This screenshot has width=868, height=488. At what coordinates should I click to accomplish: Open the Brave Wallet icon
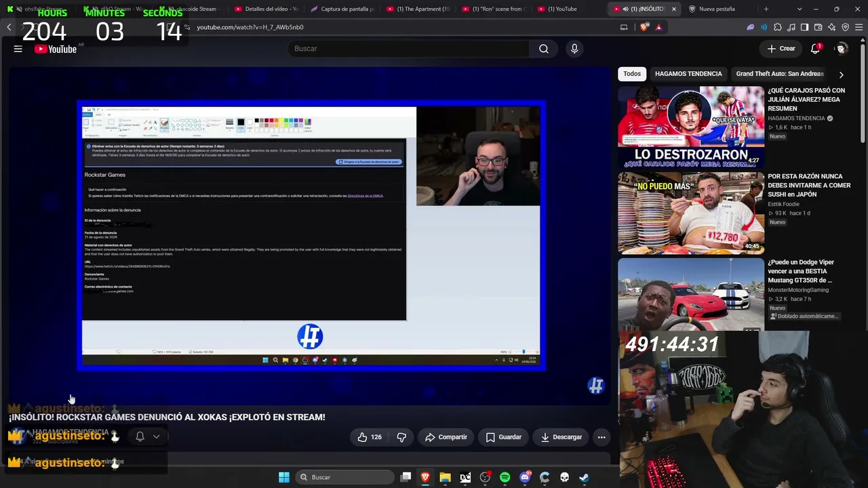pyautogui.click(x=818, y=27)
